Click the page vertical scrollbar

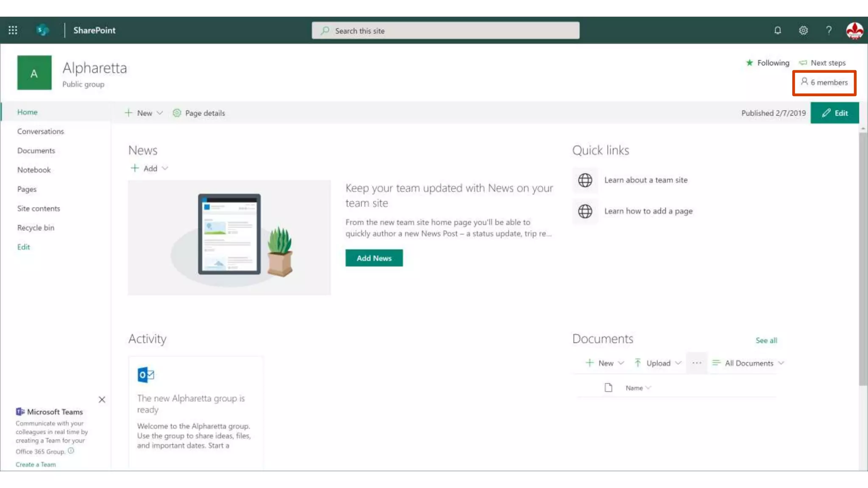point(863,258)
